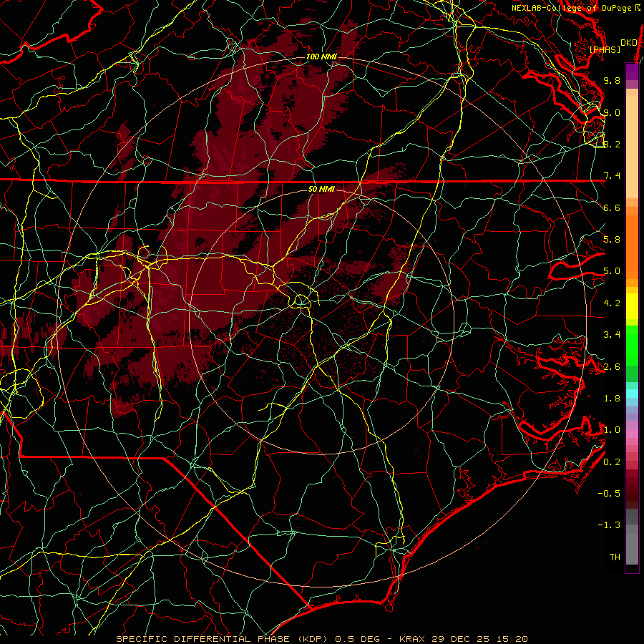Click the '9.8' scale value
Screen dimensions: 644x644
pyautogui.click(x=612, y=80)
